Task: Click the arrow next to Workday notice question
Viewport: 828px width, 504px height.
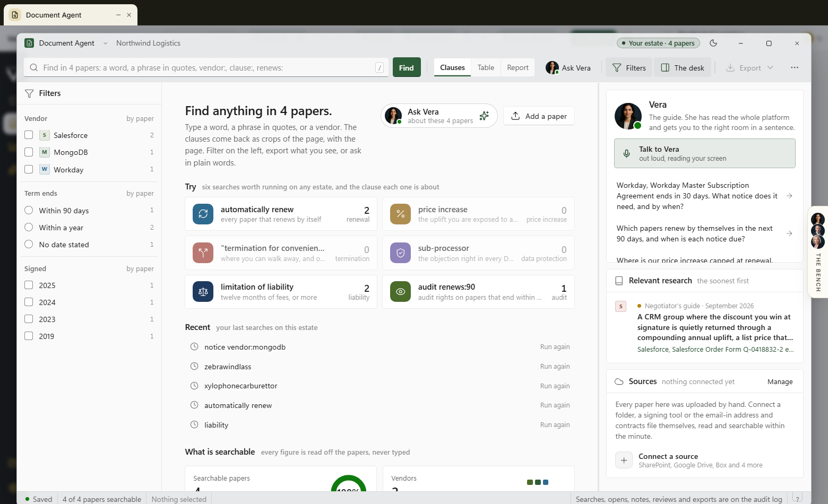Action: click(789, 196)
